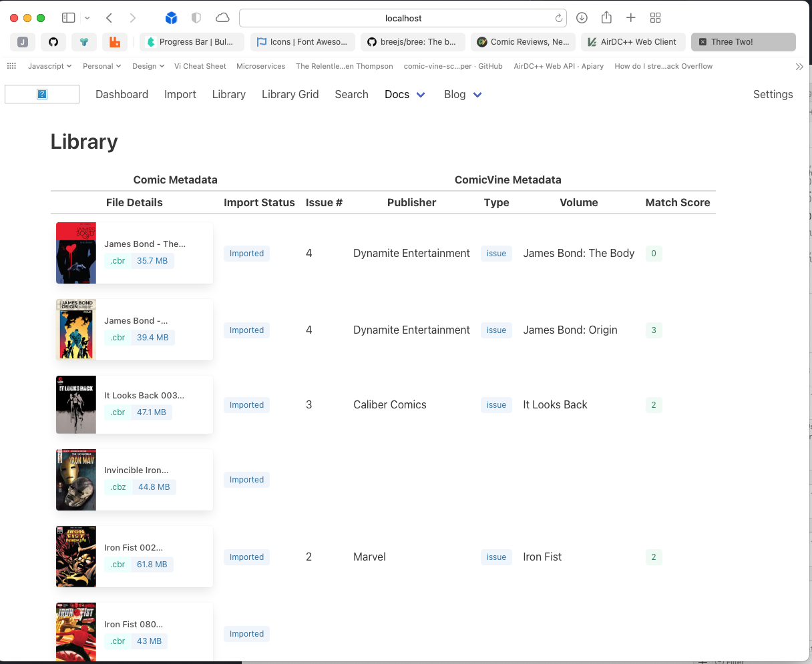Open a new tab with plus icon
The width and height of the screenshot is (812, 664).
click(630, 18)
